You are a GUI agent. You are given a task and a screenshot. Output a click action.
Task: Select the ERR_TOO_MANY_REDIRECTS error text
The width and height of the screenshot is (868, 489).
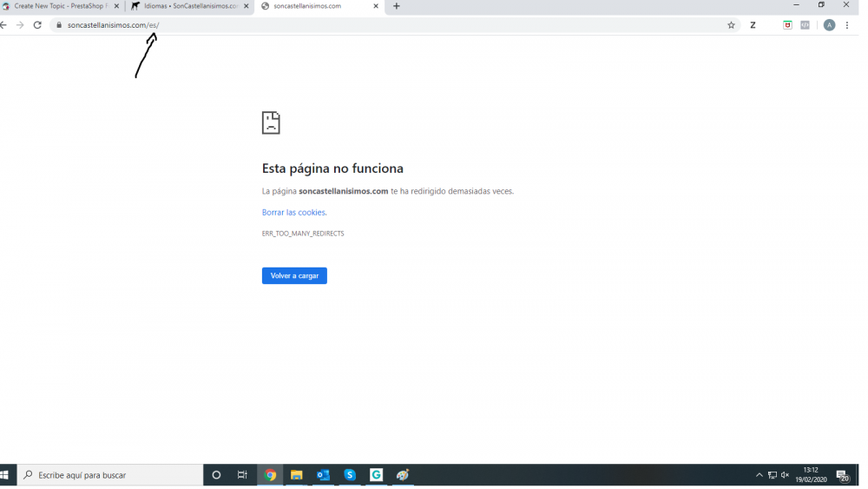[303, 234]
